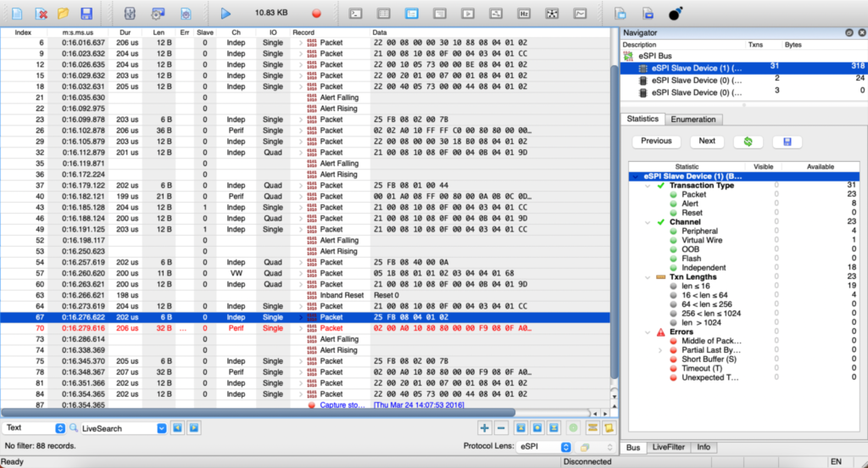
Task: Click the red record/stop capture button
Action: point(316,14)
